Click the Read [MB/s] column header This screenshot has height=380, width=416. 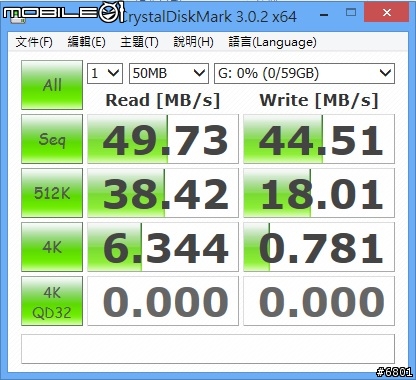(163, 100)
